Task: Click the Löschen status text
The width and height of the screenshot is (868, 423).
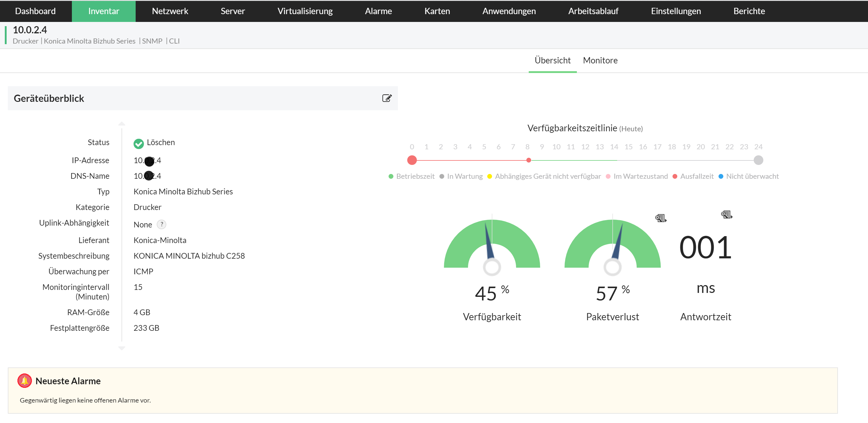Action: point(161,142)
